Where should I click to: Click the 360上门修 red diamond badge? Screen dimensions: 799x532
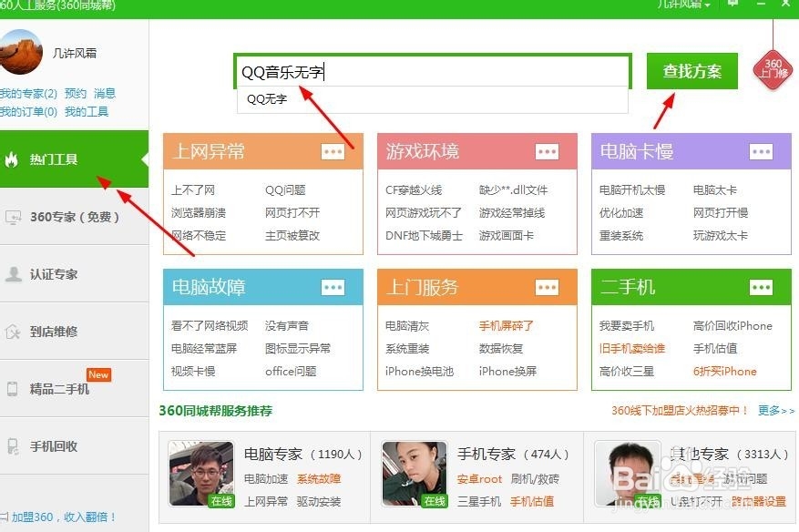click(773, 70)
